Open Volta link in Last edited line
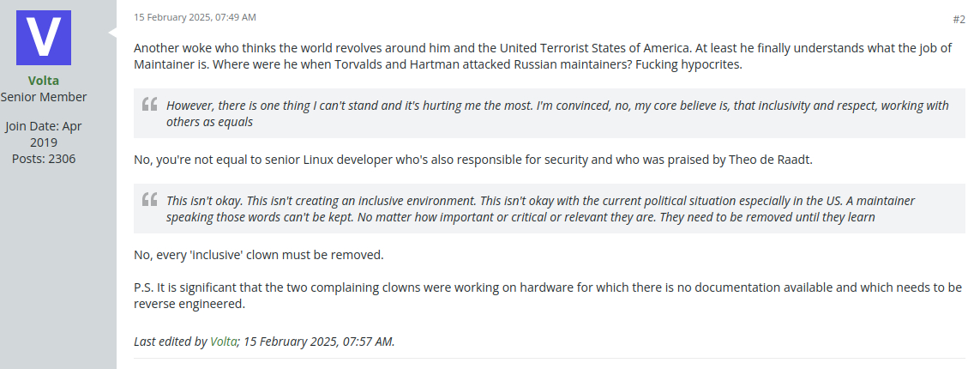This screenshot has width=980, height=369. pyautogui.click(x=223, y=341)
